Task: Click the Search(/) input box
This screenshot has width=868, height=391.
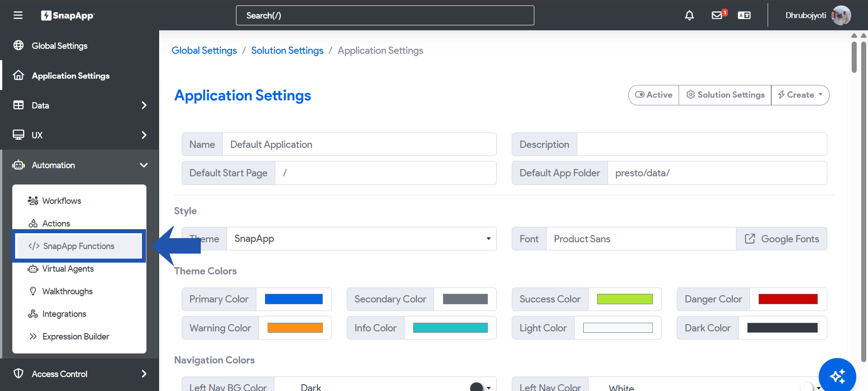Action: coord(385,15)
